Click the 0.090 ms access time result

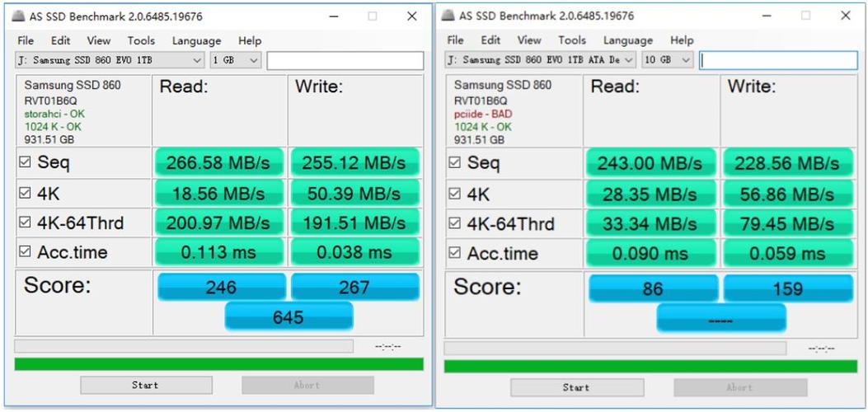click(651, 253)
